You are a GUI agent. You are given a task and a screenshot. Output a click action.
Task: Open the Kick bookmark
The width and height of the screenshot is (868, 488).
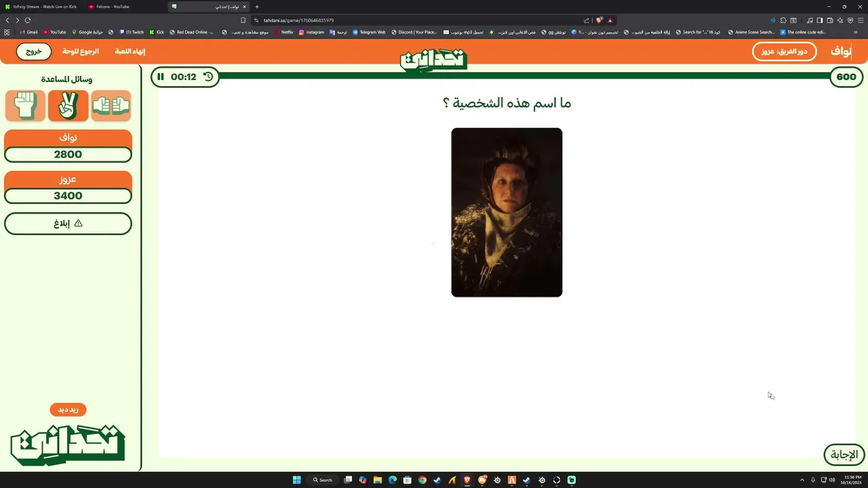click(x=157, y=32)
